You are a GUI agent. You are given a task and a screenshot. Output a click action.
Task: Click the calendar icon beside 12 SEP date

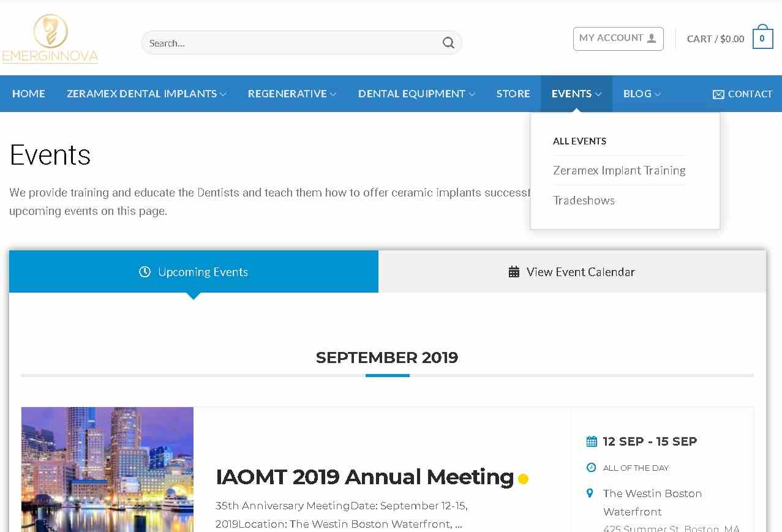pos(592,441)
